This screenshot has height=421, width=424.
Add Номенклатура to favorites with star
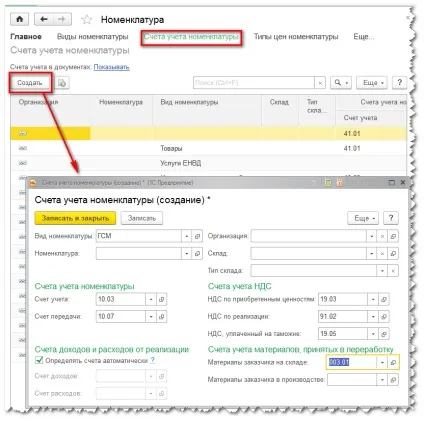click(x=87, y=20)
